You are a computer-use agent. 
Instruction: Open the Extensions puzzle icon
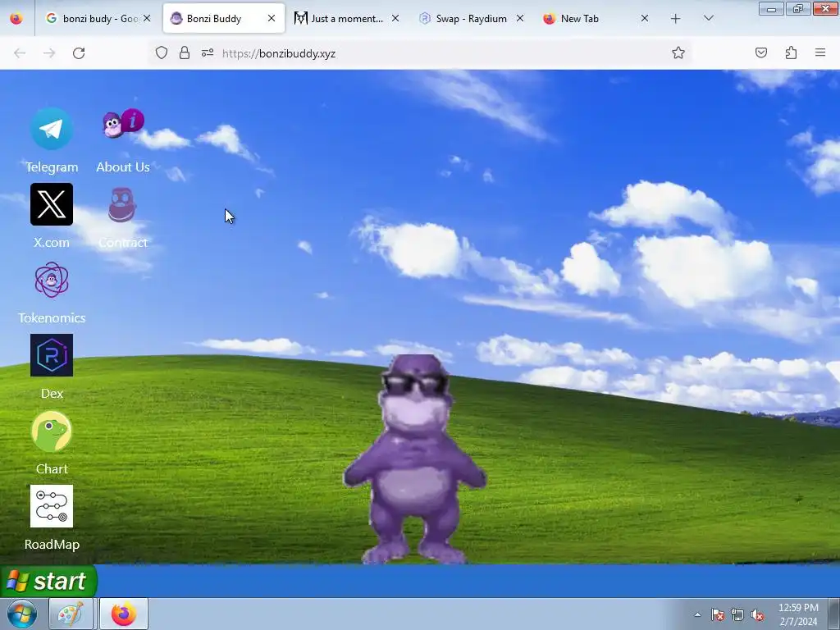pyautogui.click(x=791, y=52)
